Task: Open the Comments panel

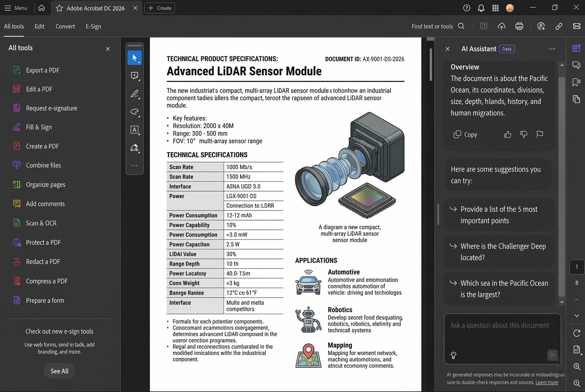Action: [576, 65]
